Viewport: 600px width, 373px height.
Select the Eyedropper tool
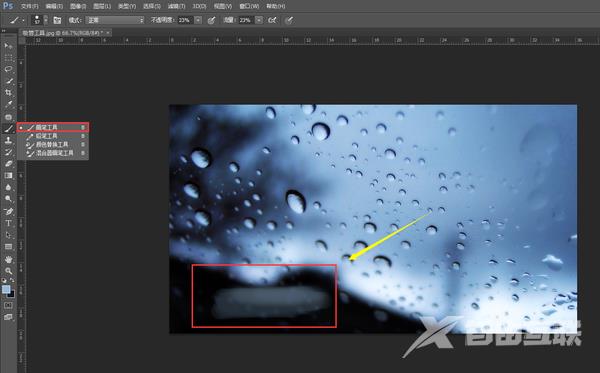point(8,104)
